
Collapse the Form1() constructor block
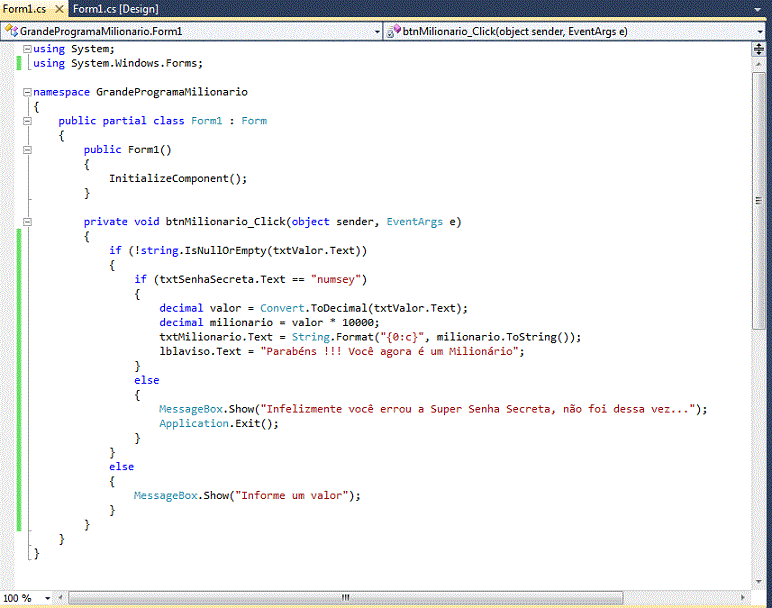coord(28,150)
